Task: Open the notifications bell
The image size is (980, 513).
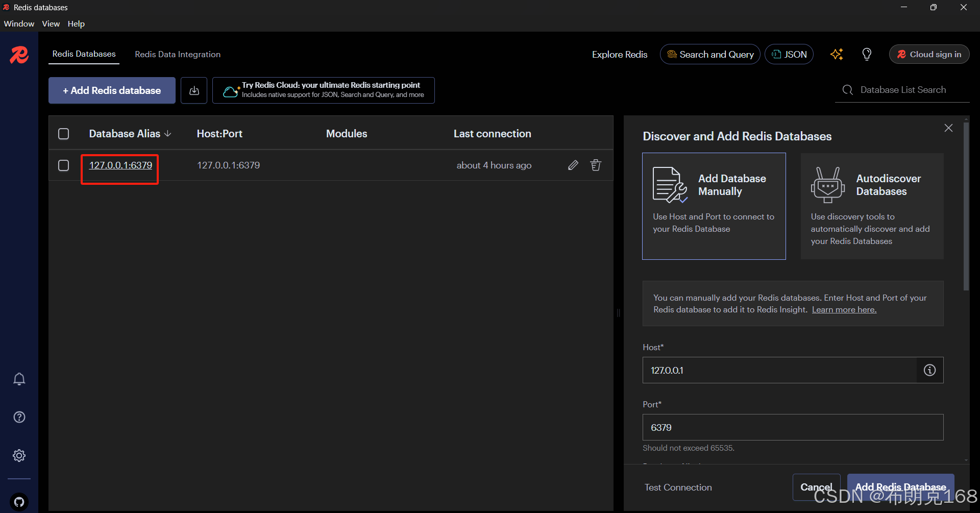Action: click(19, 379)
